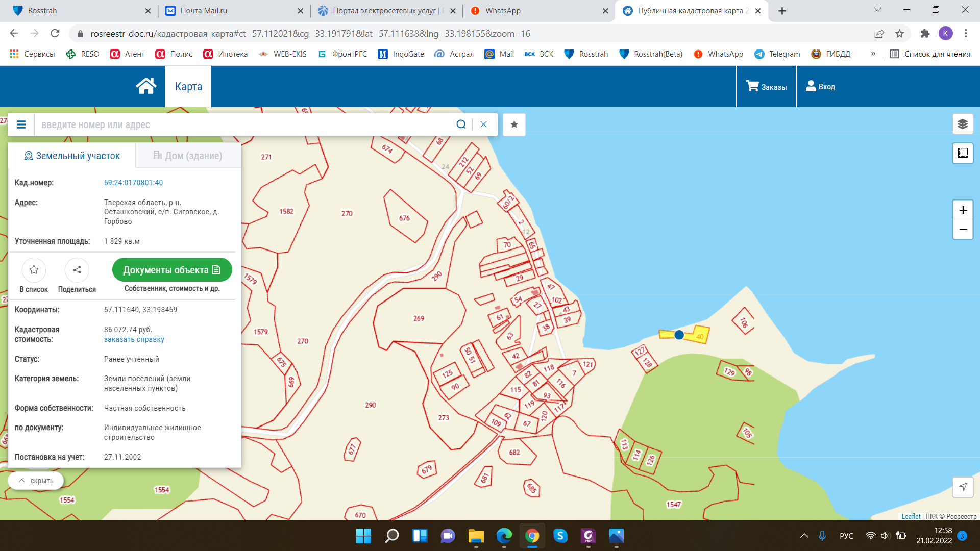Select the Земельный участок tab
This screenshot has width=980, height=551.
(72, 156)
